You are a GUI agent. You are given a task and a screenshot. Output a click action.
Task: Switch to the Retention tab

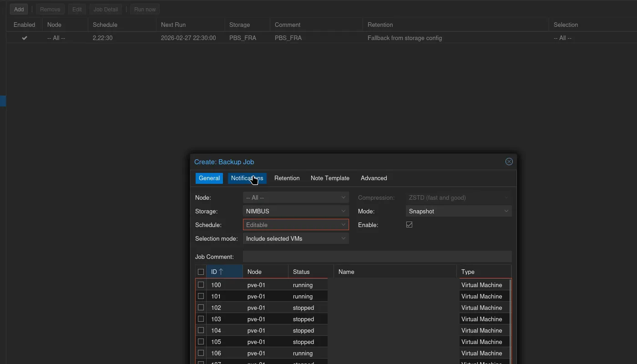click(x=287, y=178)
